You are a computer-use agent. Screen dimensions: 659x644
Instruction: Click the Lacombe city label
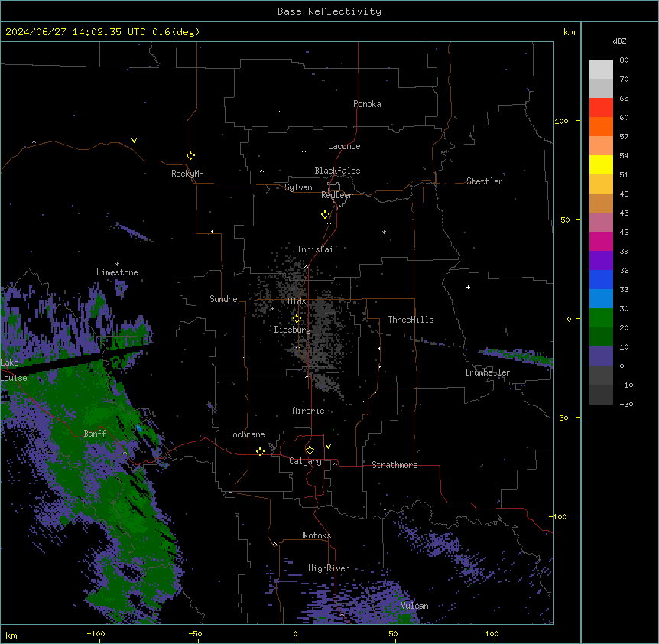coord(344,146)
